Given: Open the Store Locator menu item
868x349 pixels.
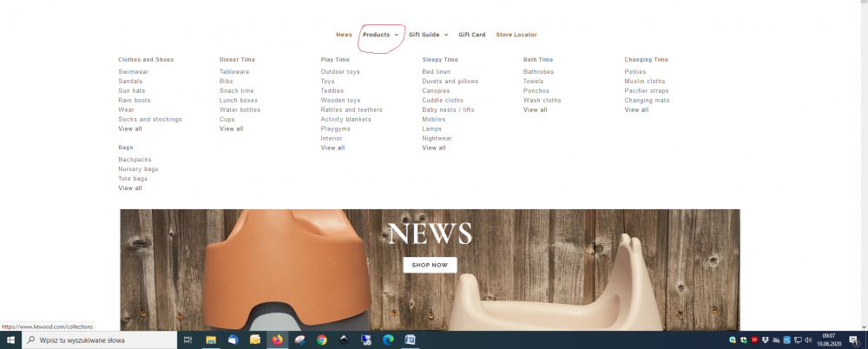Looking at the screenshot, I should tap(516, 35).
